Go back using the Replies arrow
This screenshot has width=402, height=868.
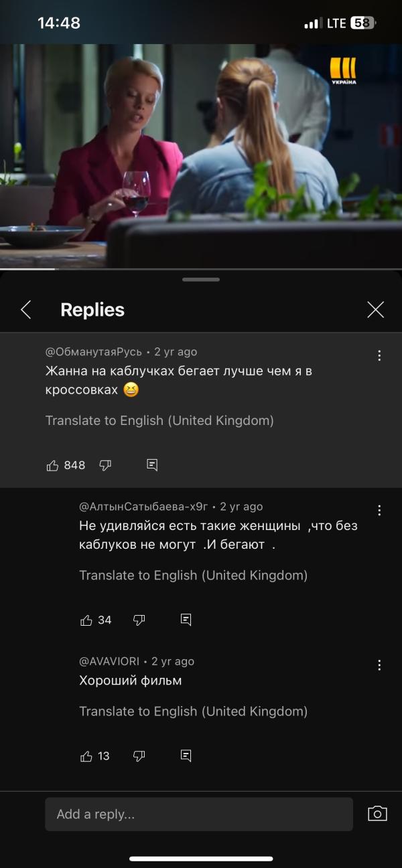[x=26, y=309]
